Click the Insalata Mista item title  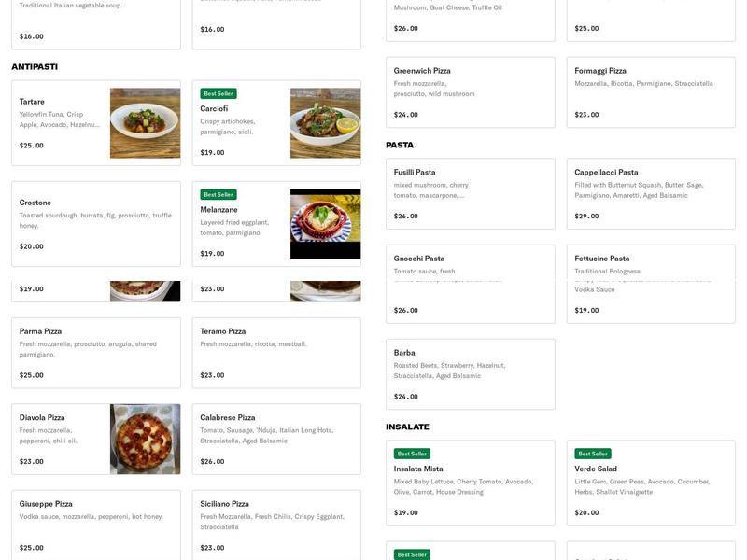[418, 469]
